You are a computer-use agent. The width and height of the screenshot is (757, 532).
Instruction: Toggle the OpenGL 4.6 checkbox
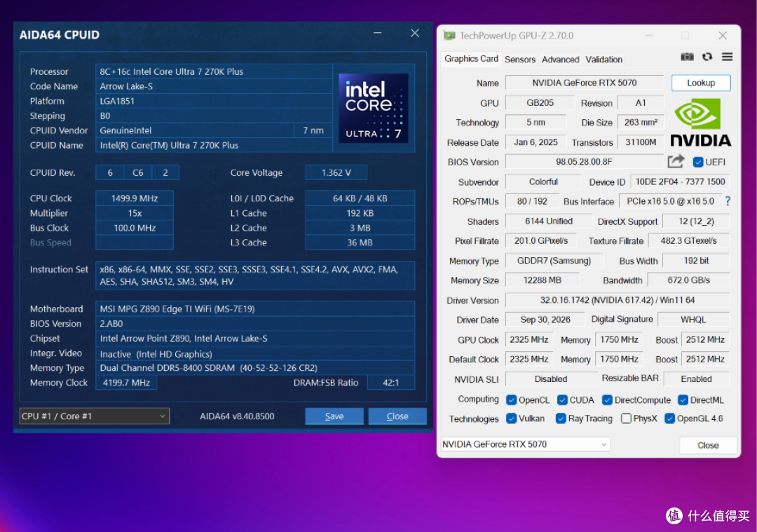tap(669, 418)
